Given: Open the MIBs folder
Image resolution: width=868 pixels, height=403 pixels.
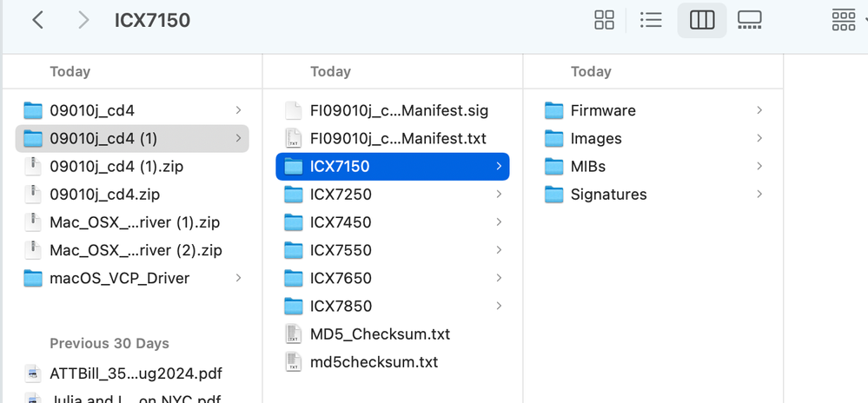Looking at the screenshot, I should [588, 166].
